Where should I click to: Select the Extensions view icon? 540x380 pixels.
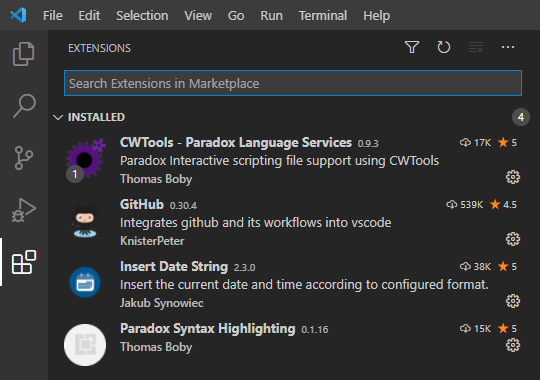(24, 262)
